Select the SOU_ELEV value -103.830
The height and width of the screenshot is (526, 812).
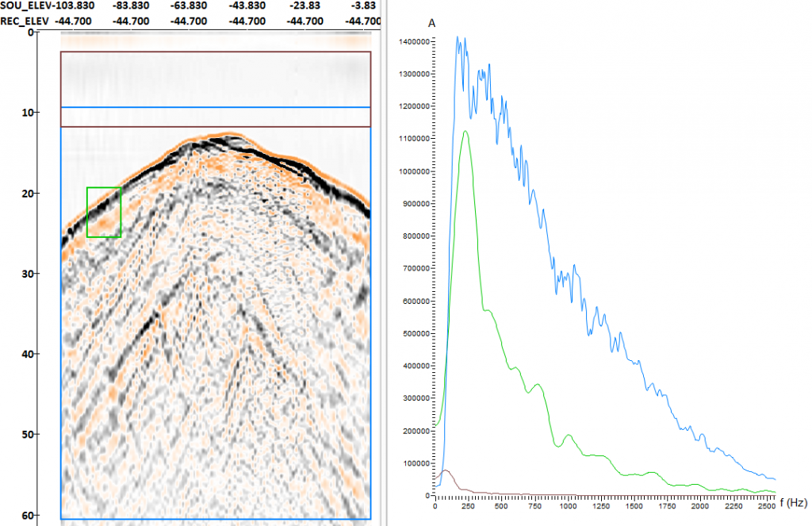(x=81, y=6)
